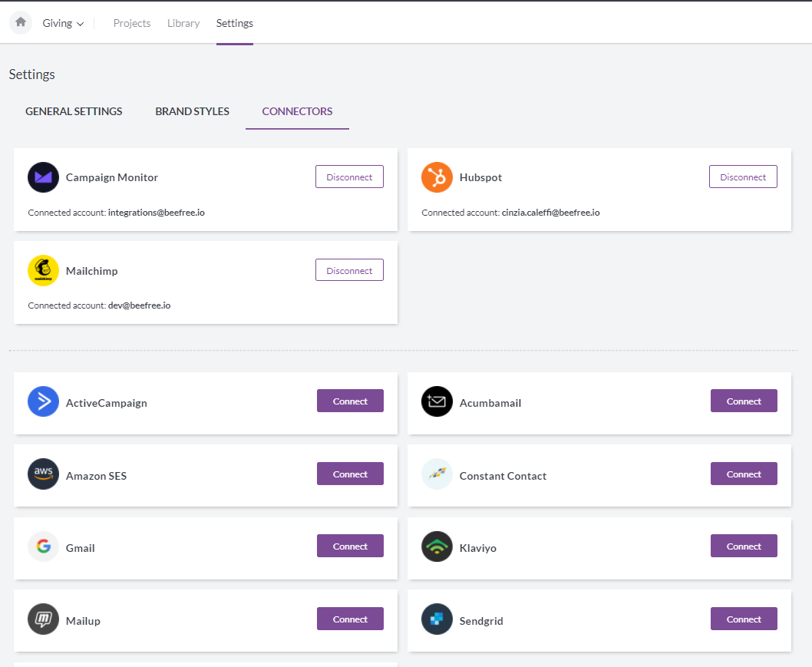Click the Amazon SES aws icon
Viewport: 812px width, 667px height.
pyautogui.click(x=43, y=474)
